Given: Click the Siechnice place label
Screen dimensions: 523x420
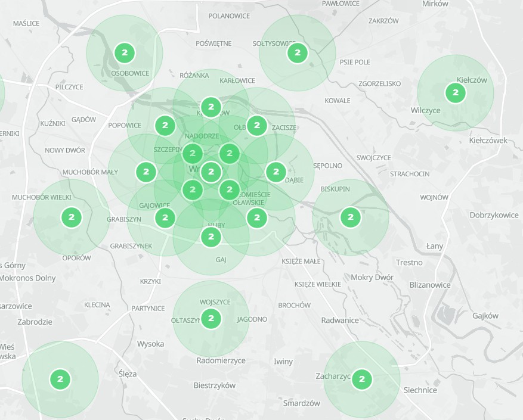Looking at the screenshot, I should (420, 390).
